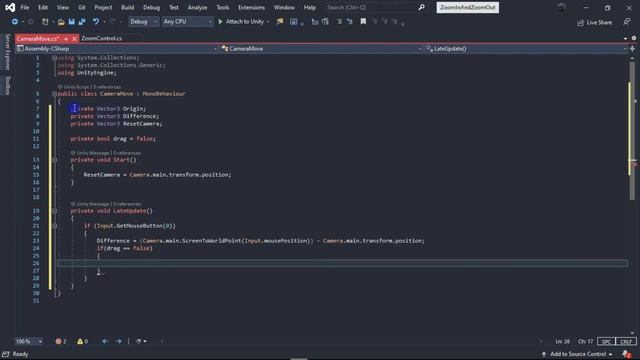Collapse the using directives outline
The width and height of the screenshot is (640, 360).
[x=54, y=58]
